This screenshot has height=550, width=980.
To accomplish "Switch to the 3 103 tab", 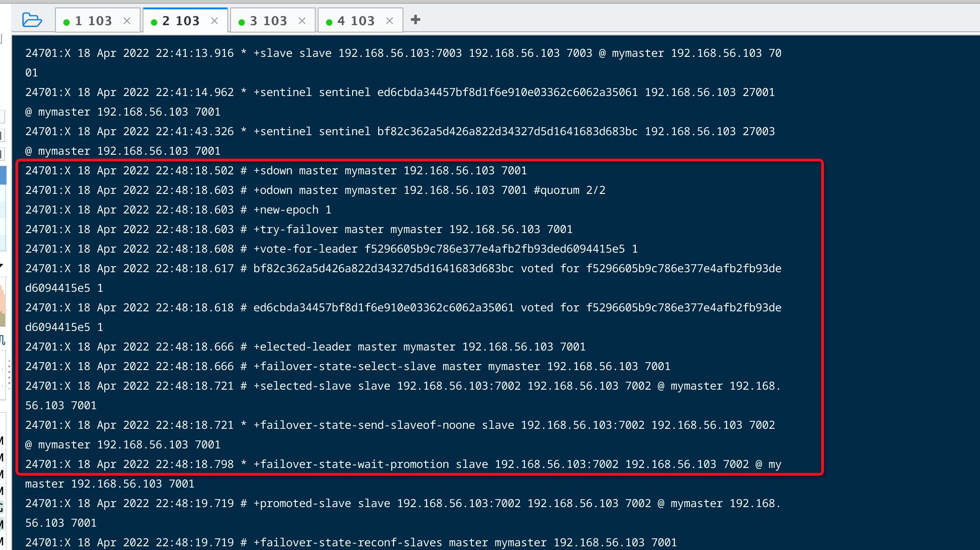I will click(x=268, y=21).
